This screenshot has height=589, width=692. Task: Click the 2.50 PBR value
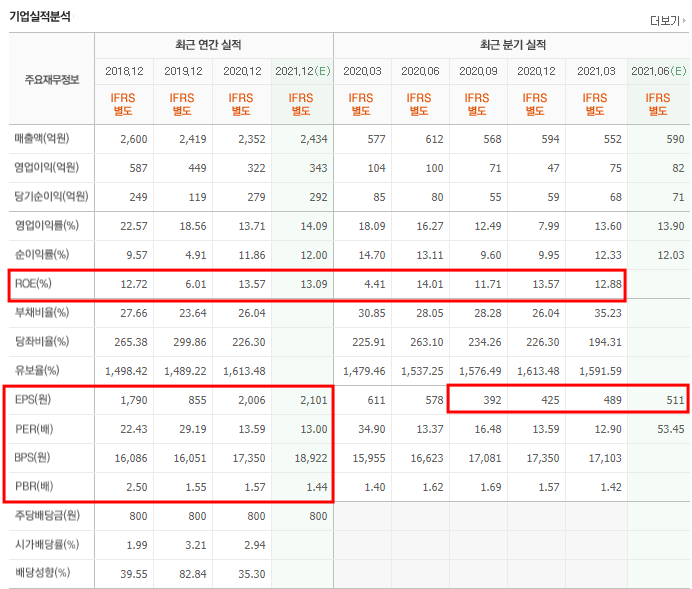(137, 488)
